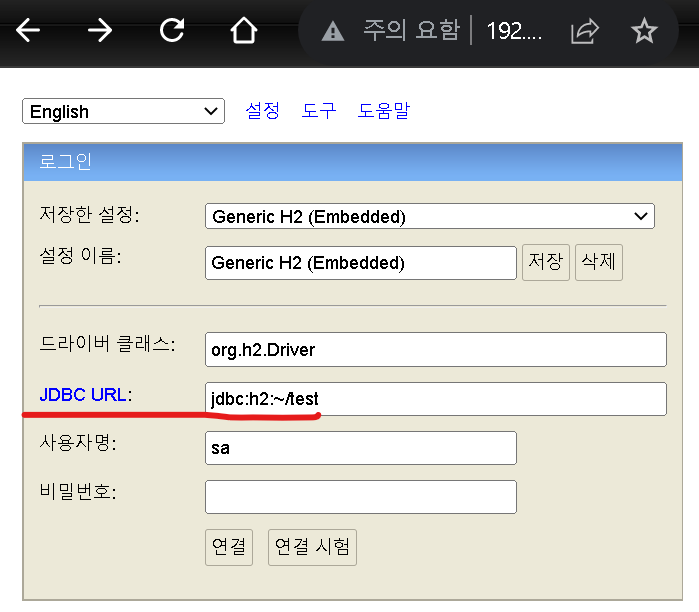Image resolution: width=699 pixels, height=612 pixels.
Task: Click the 설정 이름 input field
Action: pos(361,263)
